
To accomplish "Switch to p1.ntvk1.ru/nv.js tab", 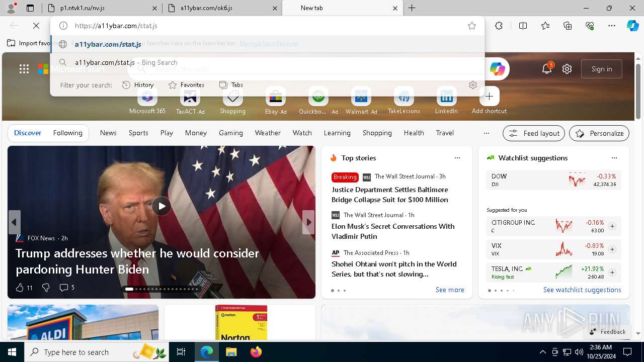I will 101,8.
